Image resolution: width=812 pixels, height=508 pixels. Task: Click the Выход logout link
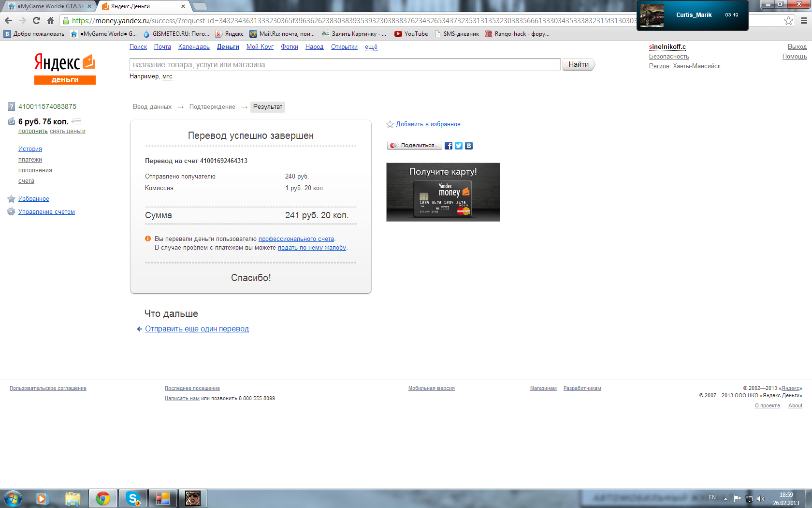pyautogui.click(x=797, y=47)
